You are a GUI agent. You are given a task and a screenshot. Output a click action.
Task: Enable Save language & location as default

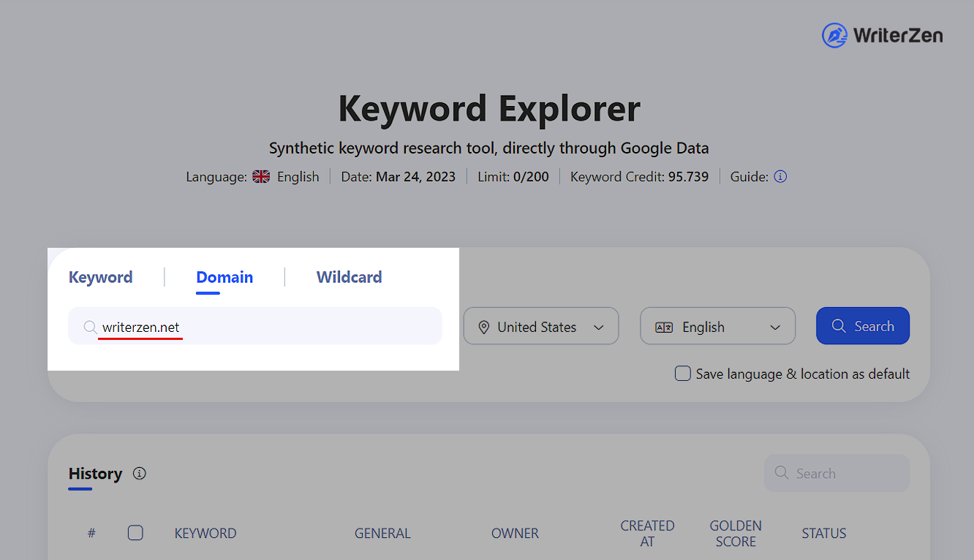pyautogui.click(x=682, y=374)
